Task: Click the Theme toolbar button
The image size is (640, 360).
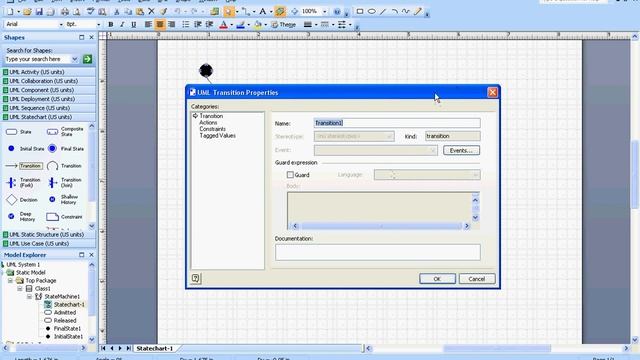Action: (284, 24)
